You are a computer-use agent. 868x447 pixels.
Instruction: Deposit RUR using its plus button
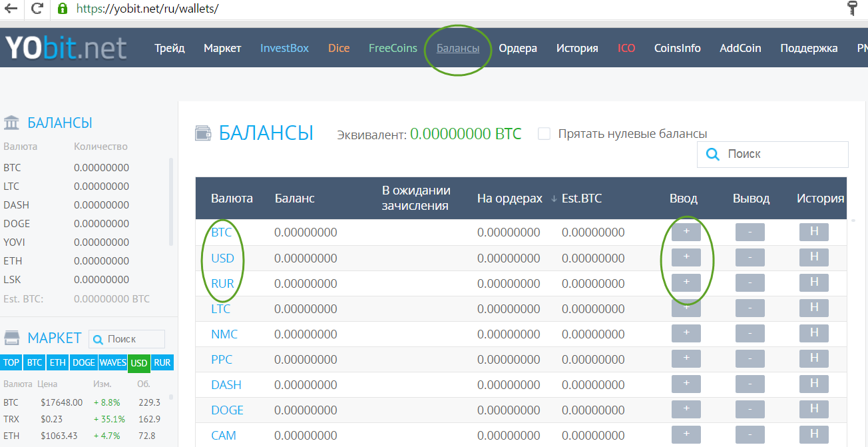click(686, 282)
